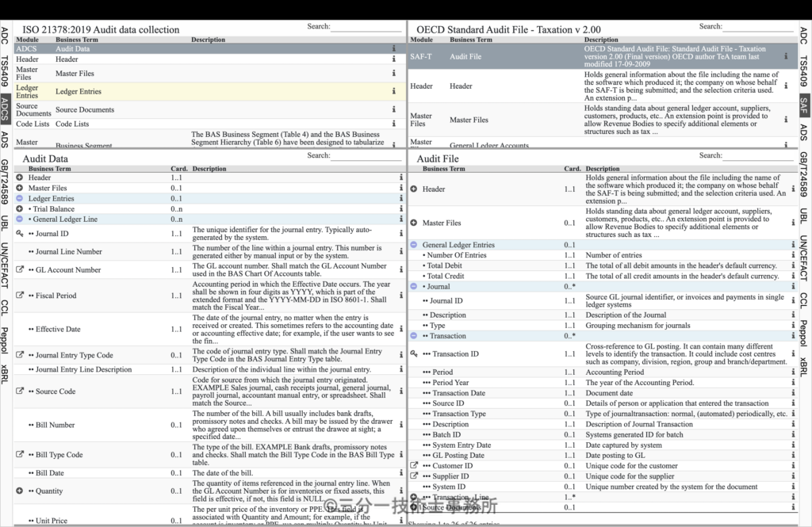
Task: Expand Master Files in the Audit Data tree
Action: (19, 188)
